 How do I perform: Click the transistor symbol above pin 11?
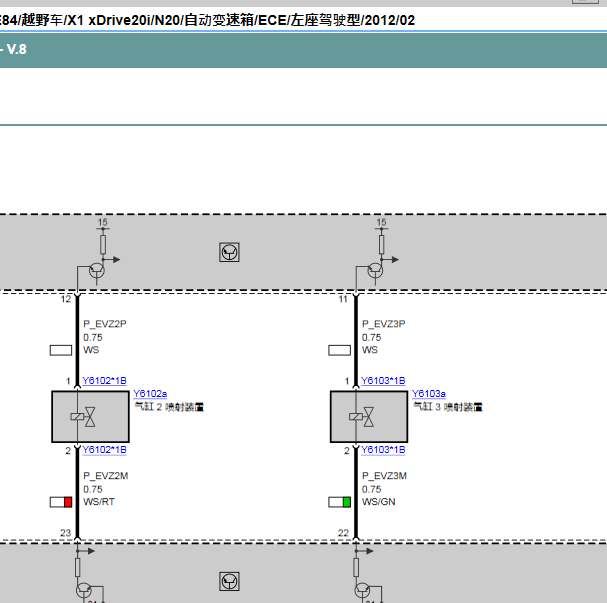[x=375, y=271]
